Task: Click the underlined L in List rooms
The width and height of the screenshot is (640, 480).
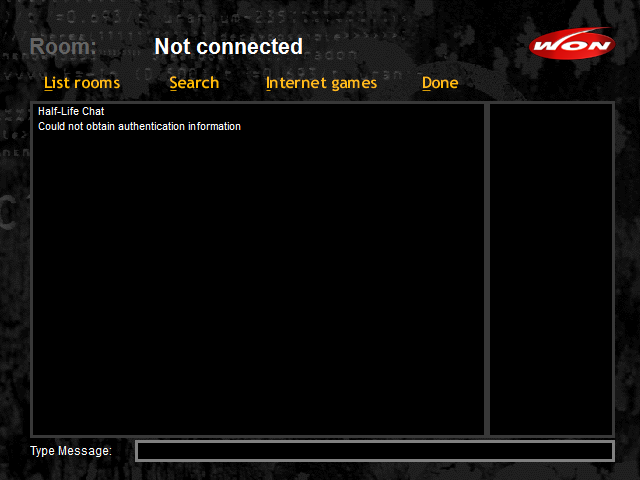Action: [47, 83]
